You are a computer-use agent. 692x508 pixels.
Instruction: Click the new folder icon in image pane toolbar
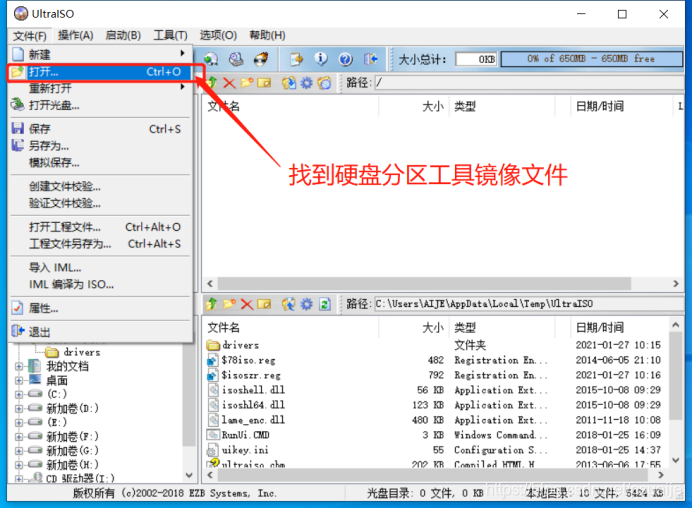point(247,83)
